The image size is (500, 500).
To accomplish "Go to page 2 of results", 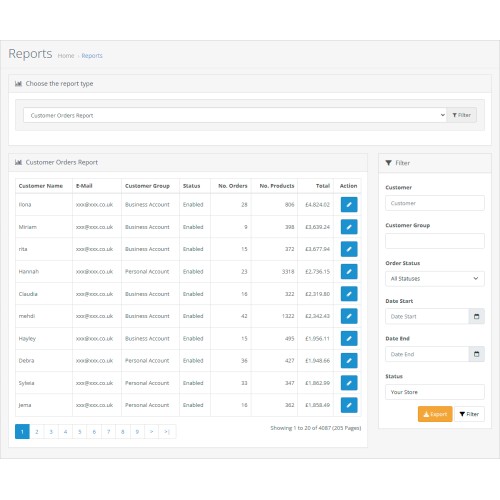I will 37,432.
